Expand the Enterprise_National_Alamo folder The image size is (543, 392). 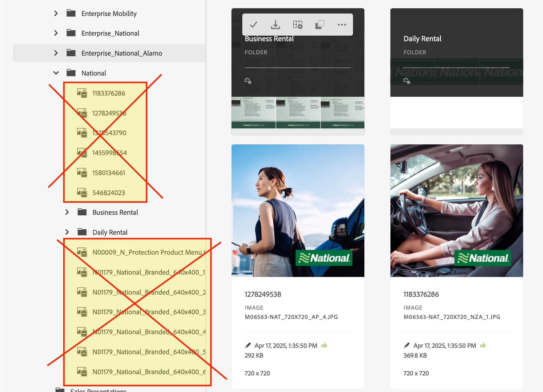(x=56, y=53)
